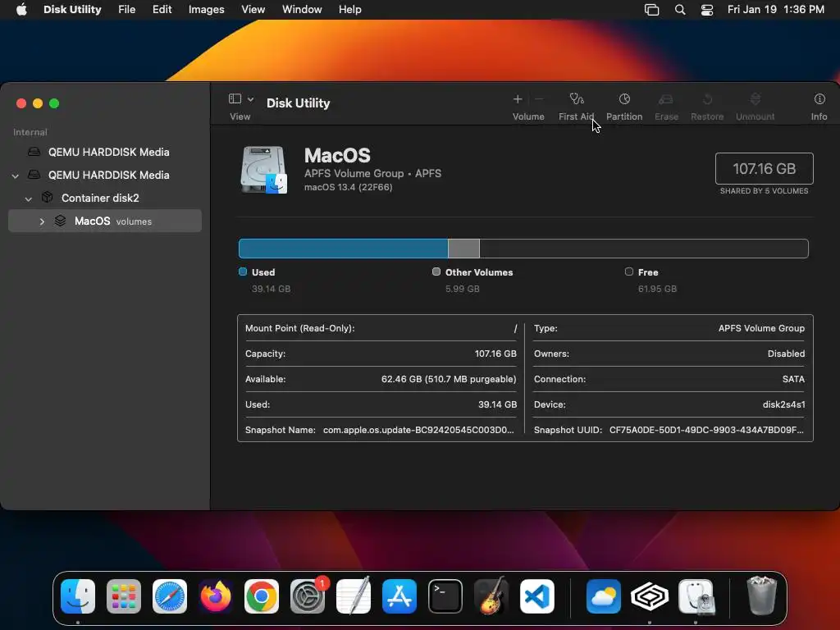Expand the MacOS volumes chevron
The height and width of the screenshot is (630, 840).
[x=42, y=221]
